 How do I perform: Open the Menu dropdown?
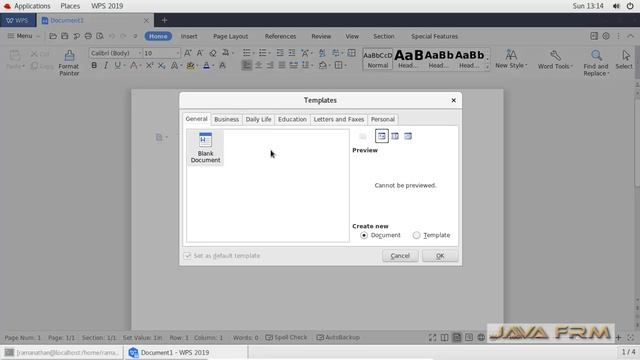tap(24, 36)
